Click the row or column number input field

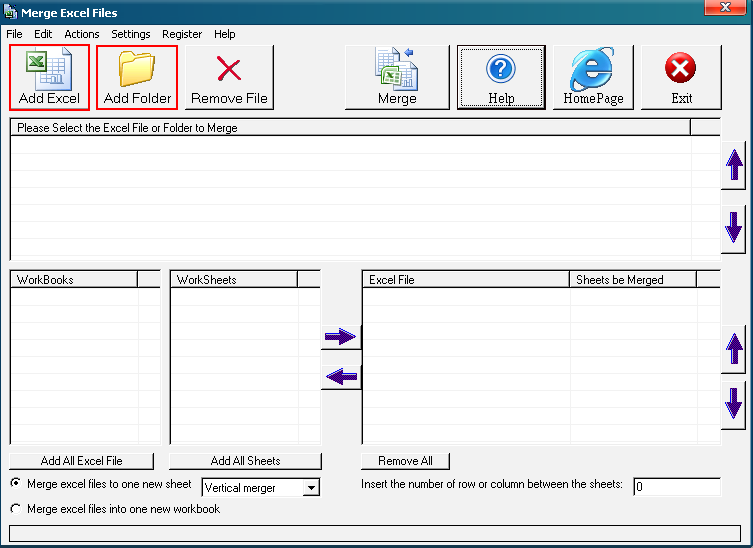[x=676, y=487]
